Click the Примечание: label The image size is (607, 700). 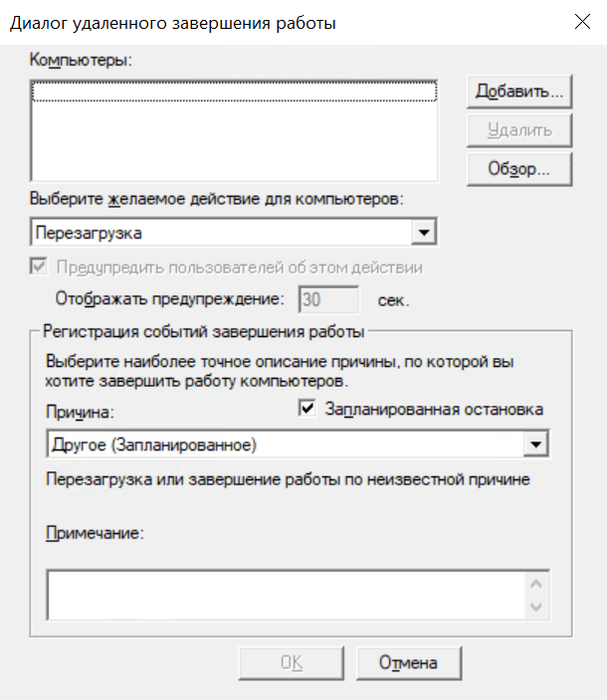pos(96,533)
